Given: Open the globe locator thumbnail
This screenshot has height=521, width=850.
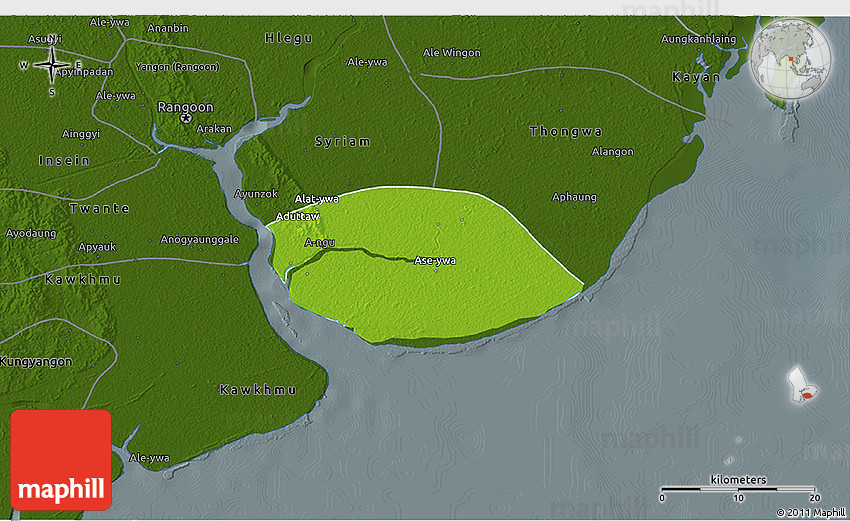Looking at the screenshot, I should pyautogui.click(x=790, y=59).
